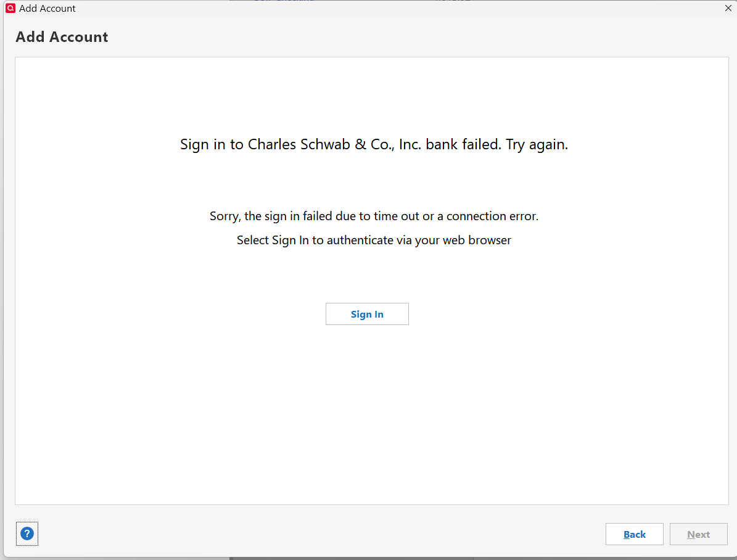Open help via the blue question mark icon
Viewport: 737px width, 560px height.
(x=27, y=533)
